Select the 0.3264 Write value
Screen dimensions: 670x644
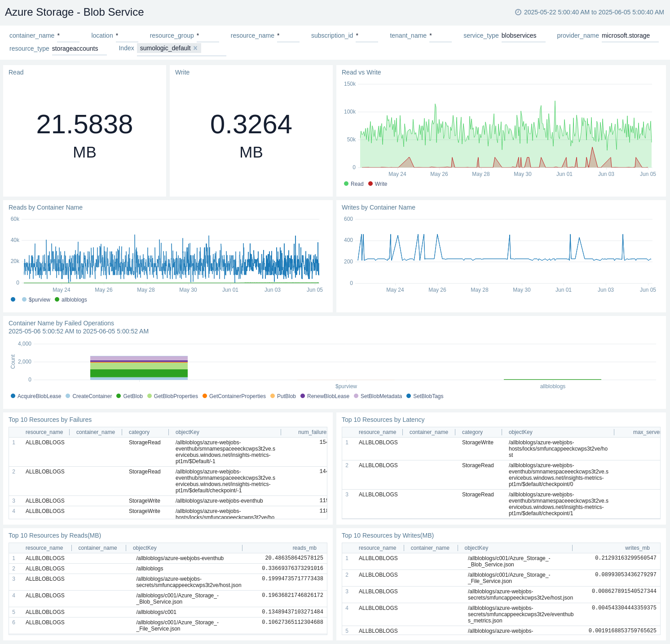click(x=251, y=124)
